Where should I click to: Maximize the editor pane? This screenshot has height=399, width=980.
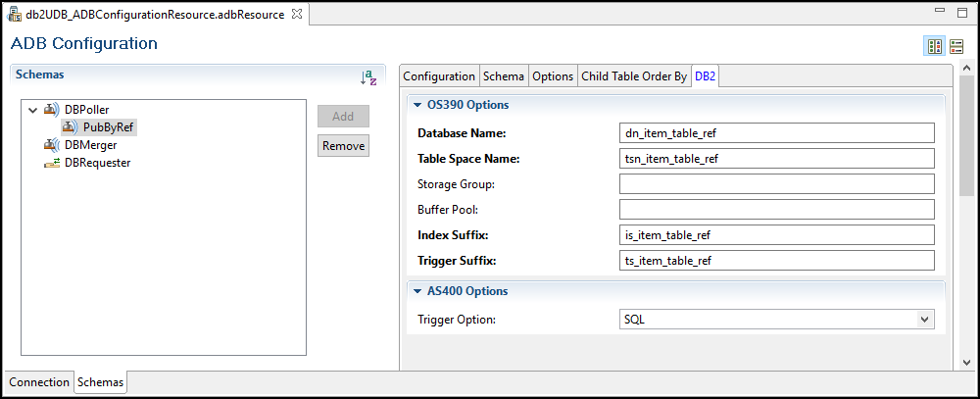(963, 12)
